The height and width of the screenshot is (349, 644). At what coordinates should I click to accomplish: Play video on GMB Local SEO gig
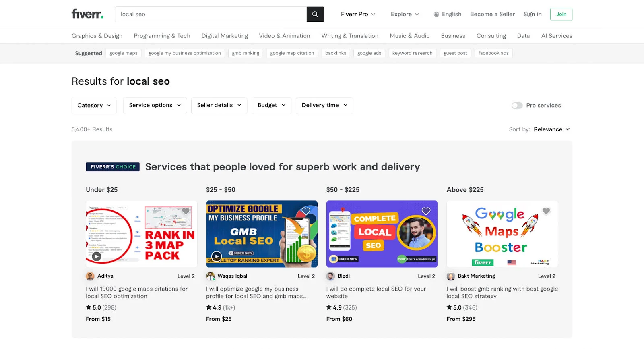(x=217, y=256)
